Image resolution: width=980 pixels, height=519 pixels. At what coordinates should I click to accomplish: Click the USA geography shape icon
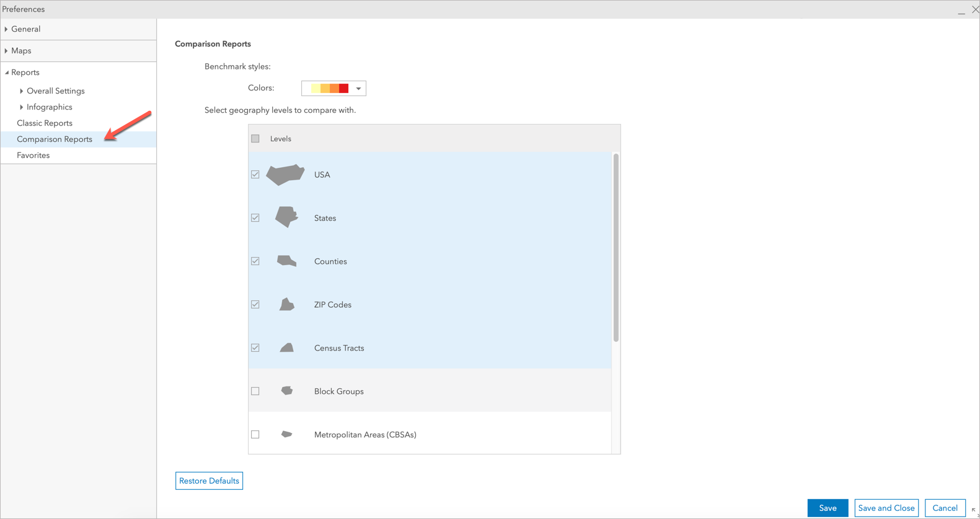pyautogui.click(x=285, y=175)
